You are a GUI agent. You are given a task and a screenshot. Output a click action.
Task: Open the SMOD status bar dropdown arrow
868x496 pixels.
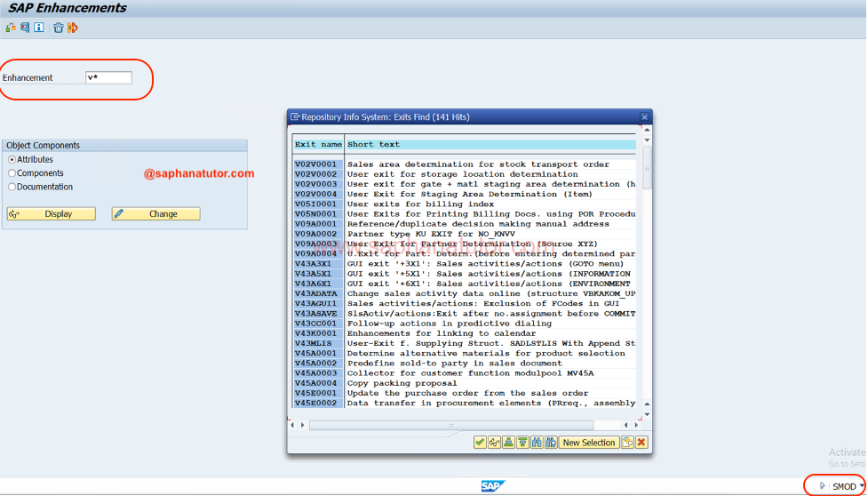pos(862,486)
